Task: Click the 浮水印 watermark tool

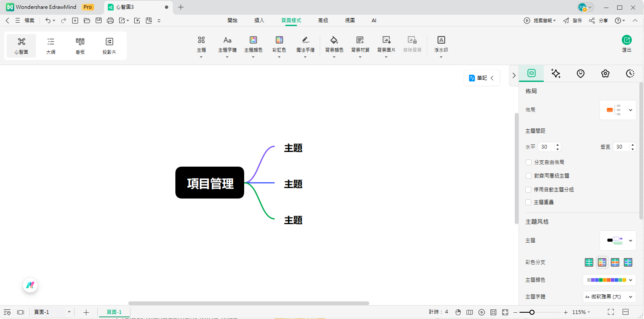Action: (x=441, y=44)
